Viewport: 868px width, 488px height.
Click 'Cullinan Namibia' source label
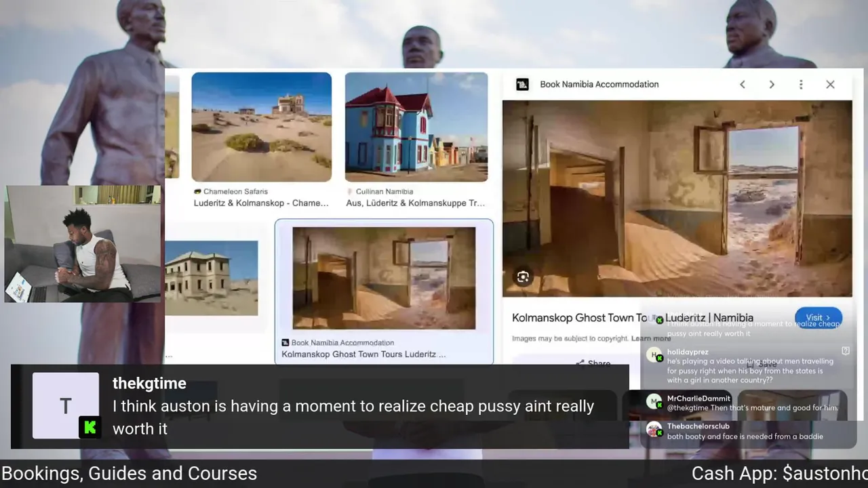point(384,192)
